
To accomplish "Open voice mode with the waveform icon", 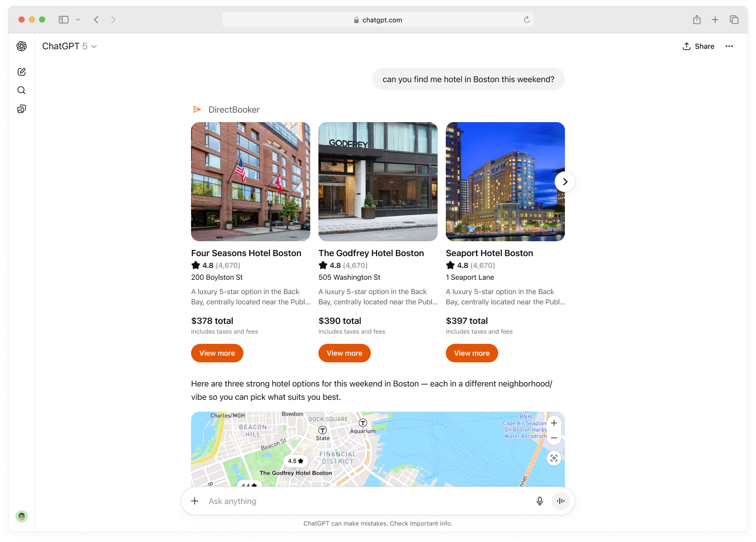I will coord(560,501).
